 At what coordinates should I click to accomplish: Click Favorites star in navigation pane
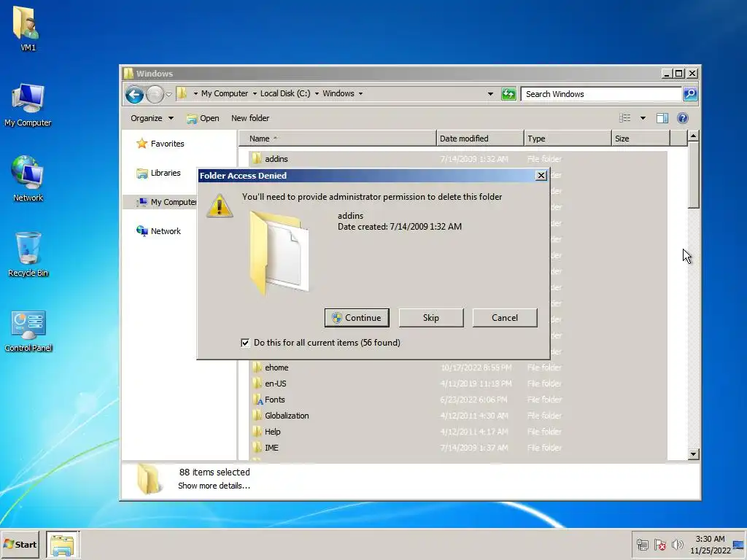[x=142, y=144]
